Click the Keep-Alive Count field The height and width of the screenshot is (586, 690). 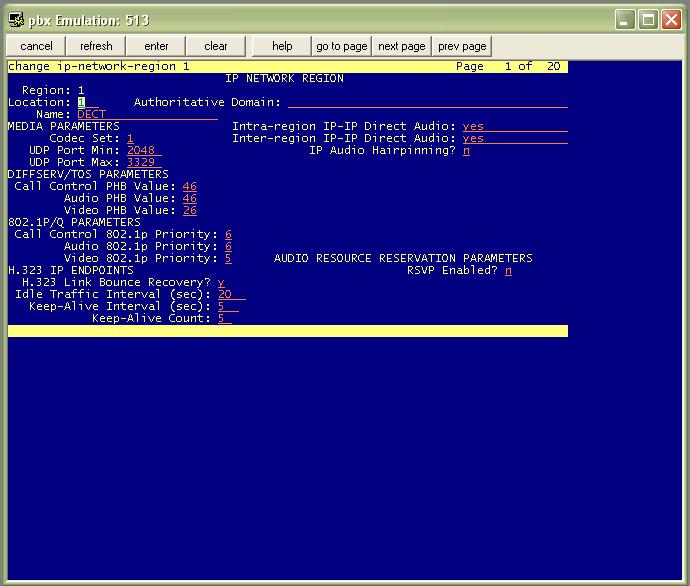coord(225,319)
